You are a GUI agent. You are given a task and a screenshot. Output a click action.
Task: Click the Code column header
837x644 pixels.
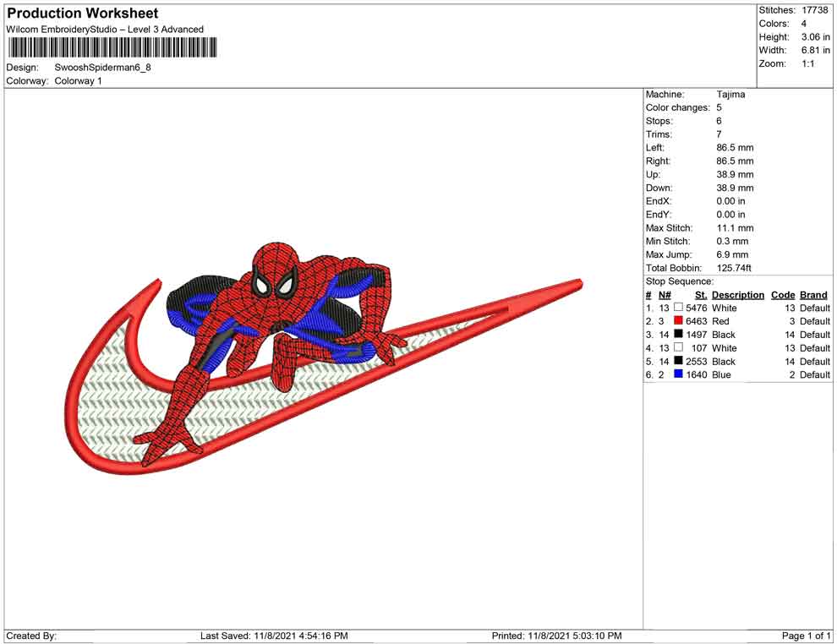[783, 295]
